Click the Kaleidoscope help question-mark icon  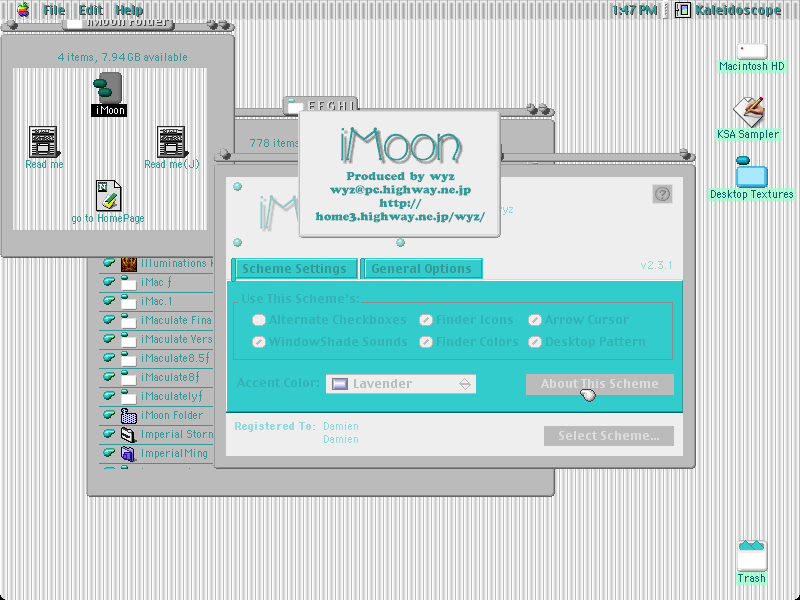(x=662, y=194)
